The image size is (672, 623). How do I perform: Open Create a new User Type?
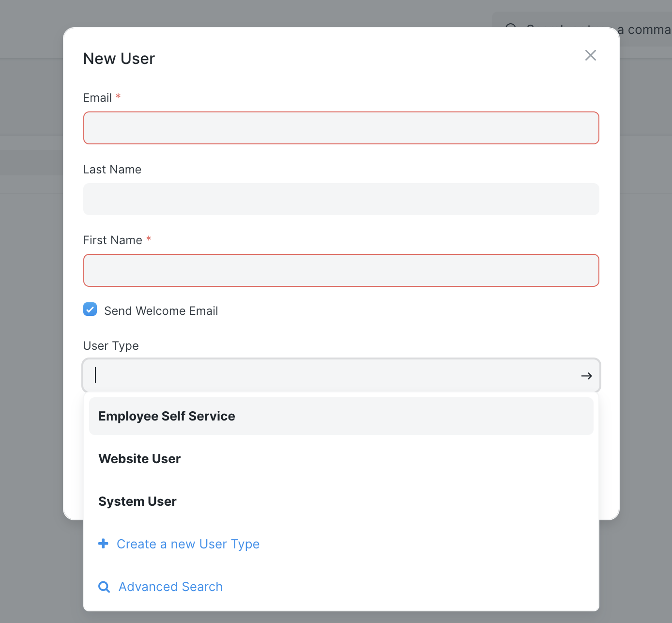click(x=188, y=544)
